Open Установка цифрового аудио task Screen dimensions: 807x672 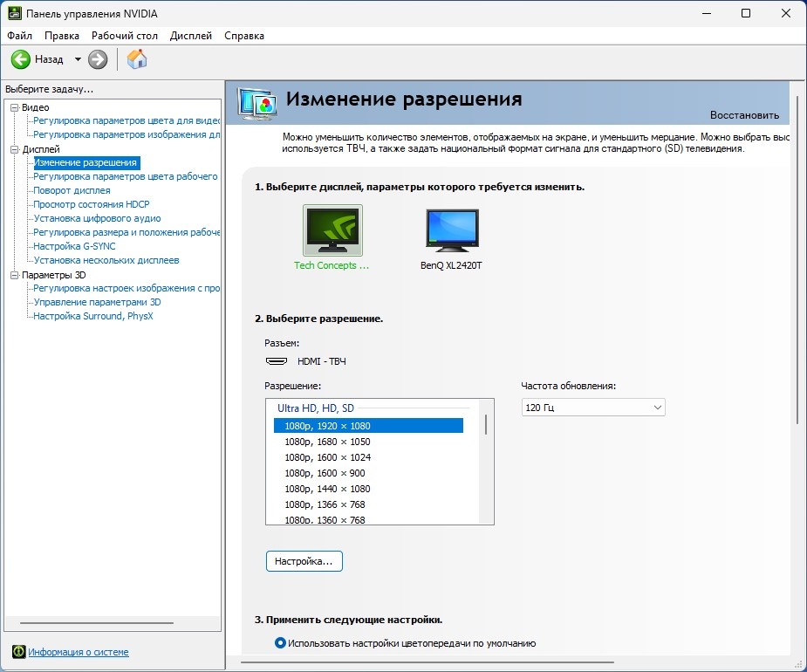(x=97, y=218)
